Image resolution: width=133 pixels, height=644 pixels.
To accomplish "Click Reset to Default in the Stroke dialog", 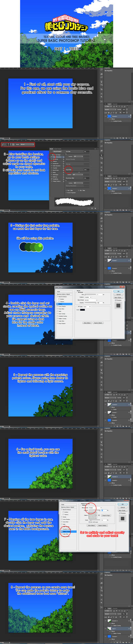I will [x=98, y=323].
